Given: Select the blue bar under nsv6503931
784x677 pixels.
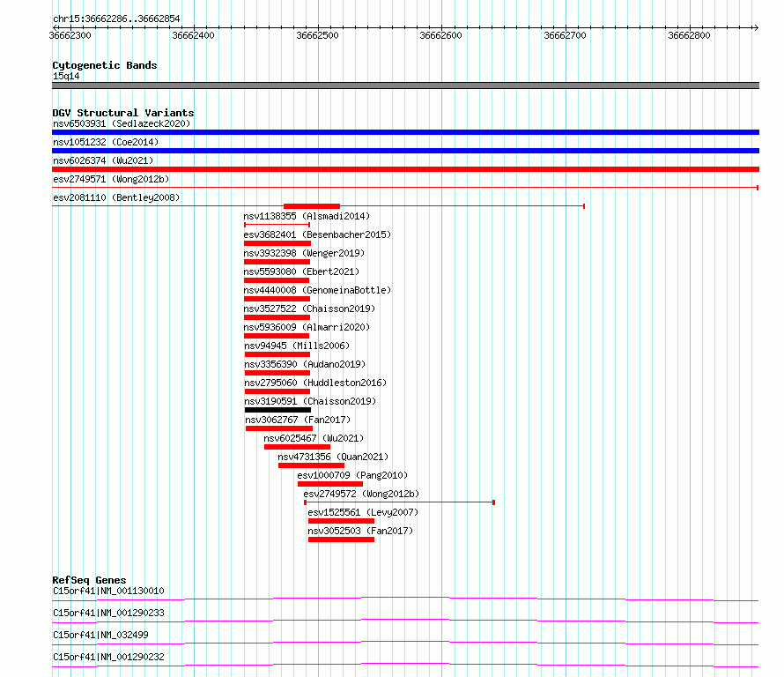Looking at the screenshot, I should click(405, 132).
